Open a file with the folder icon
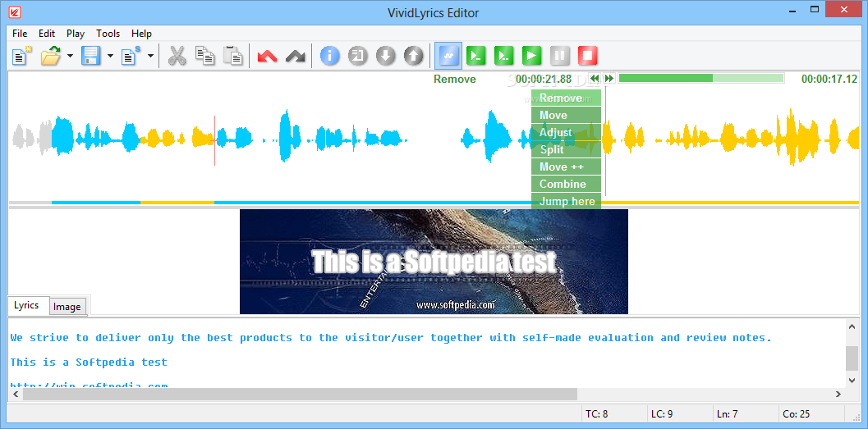 (51, 56)
